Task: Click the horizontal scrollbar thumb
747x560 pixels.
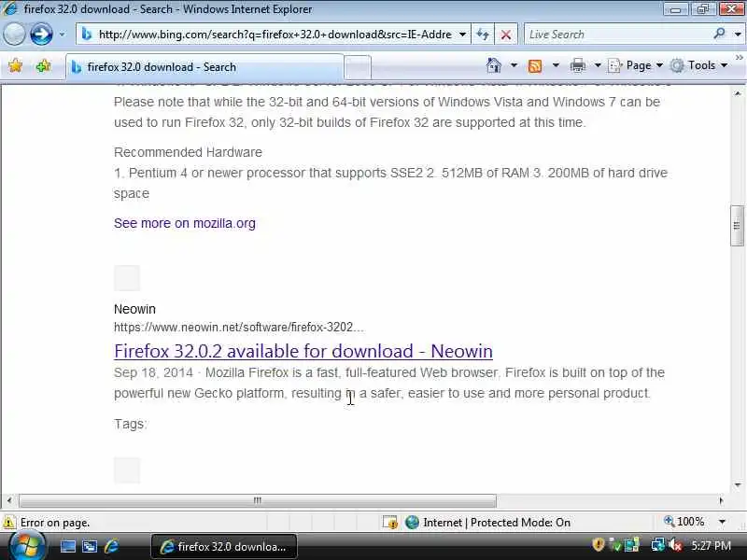Action: (x=258, y=500)
